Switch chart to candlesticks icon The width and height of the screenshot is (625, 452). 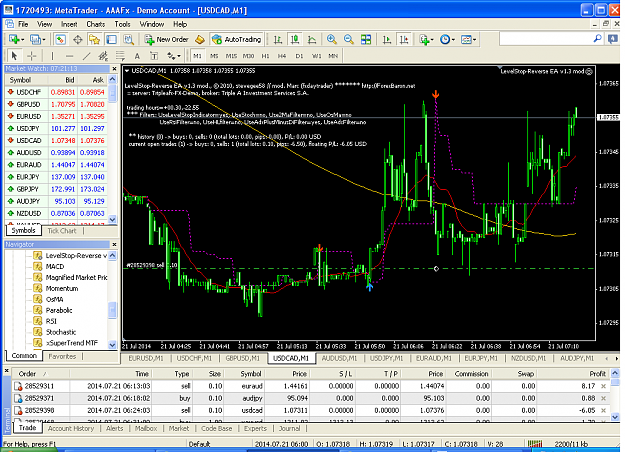[295, 39]
